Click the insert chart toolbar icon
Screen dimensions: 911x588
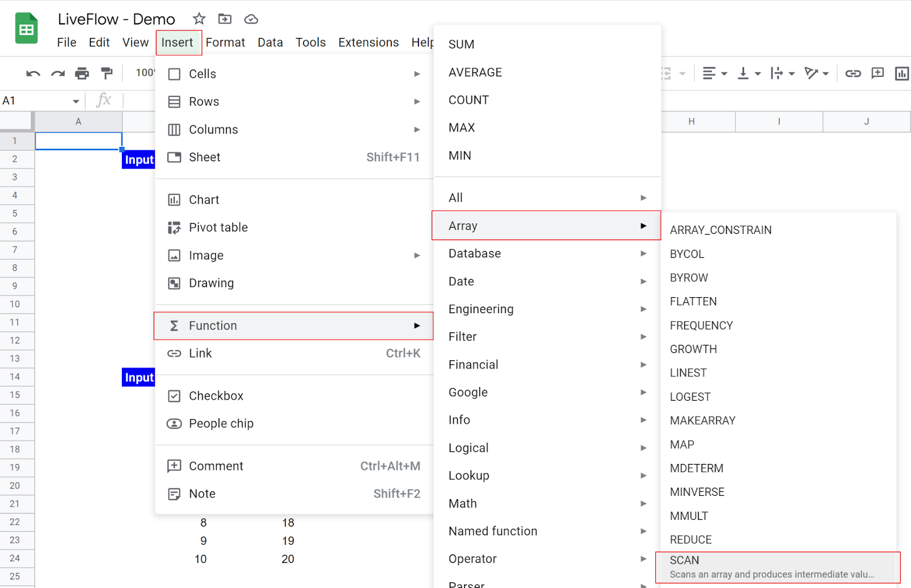coord(902,73)
